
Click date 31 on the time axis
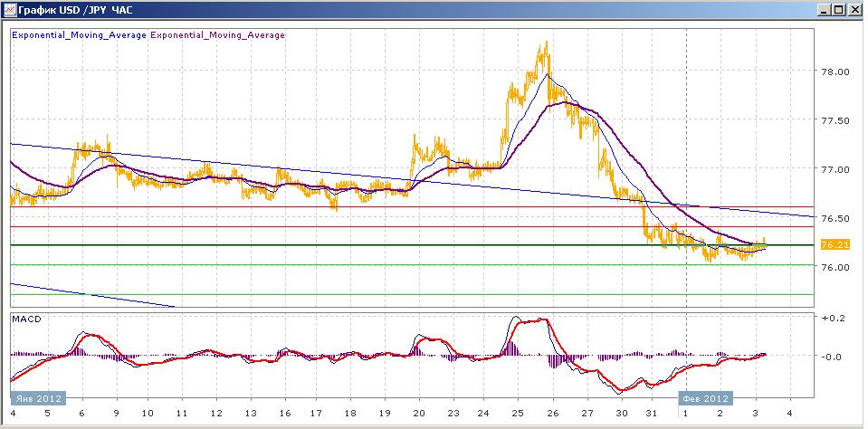653,414
